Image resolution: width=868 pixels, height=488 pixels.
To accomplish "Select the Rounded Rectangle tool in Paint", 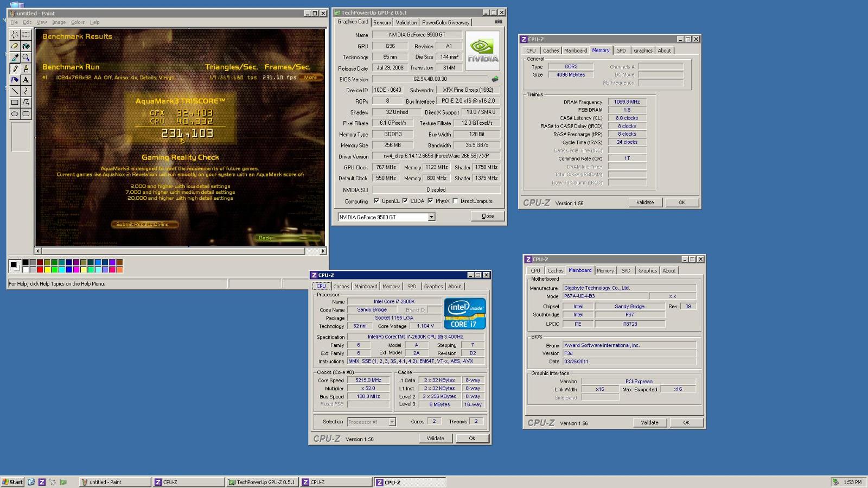I will 25,114.
